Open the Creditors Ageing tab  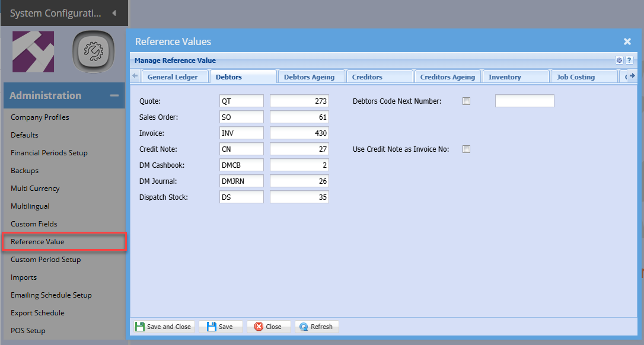click(447, 77)
